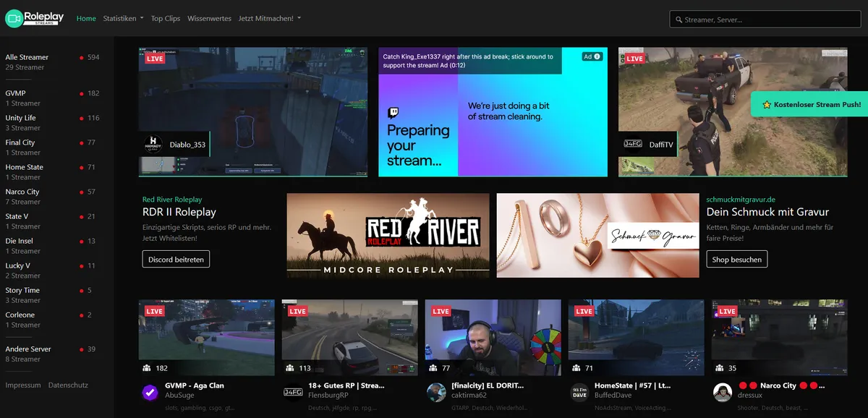868x418 pixels.
Task: Open finalcity EL DORIT stream thumbnail
Action: pos(493,338)
